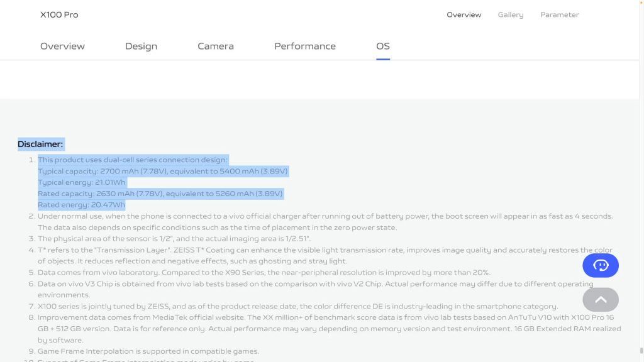Click the text "Rated energy: 20.47Wh"
The width and height of the screenshot is (644, 362).
[x=81, y=205]
